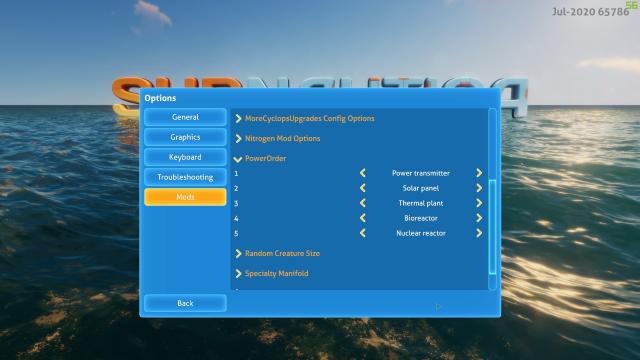The height and width of the screenshot is (360, 640).
Task: Click the Random Creature Size label
Action: (282, 253)
